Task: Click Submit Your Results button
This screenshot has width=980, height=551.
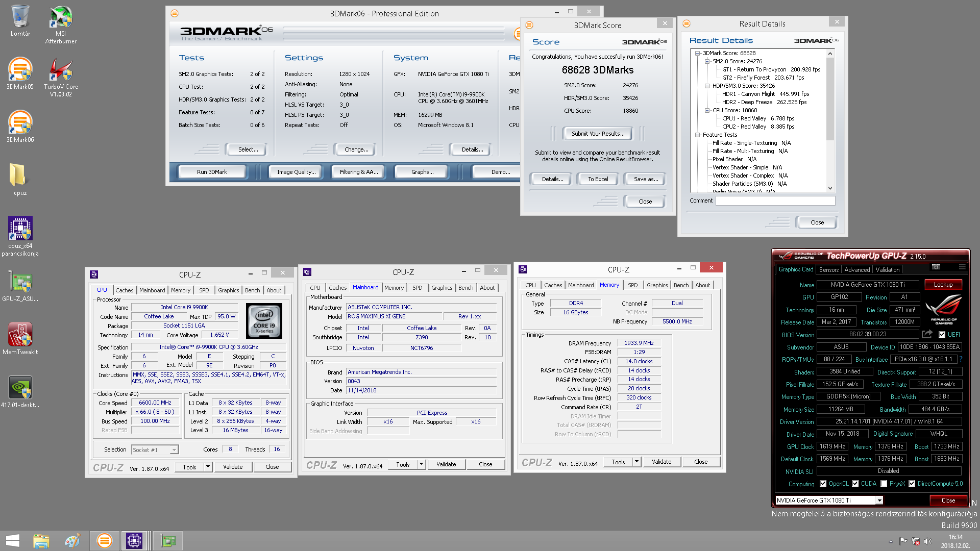Action: point(598,134)
